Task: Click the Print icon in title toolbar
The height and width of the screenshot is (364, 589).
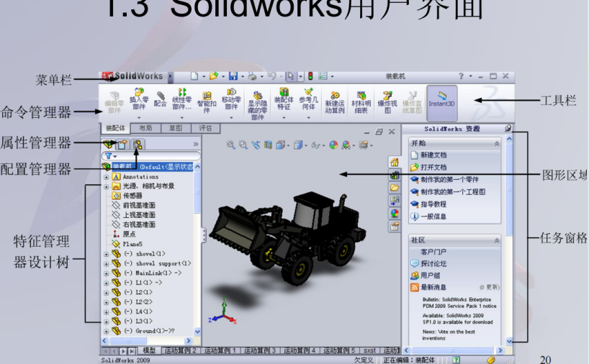Action: pyautogui.click(x=253, y=76)
